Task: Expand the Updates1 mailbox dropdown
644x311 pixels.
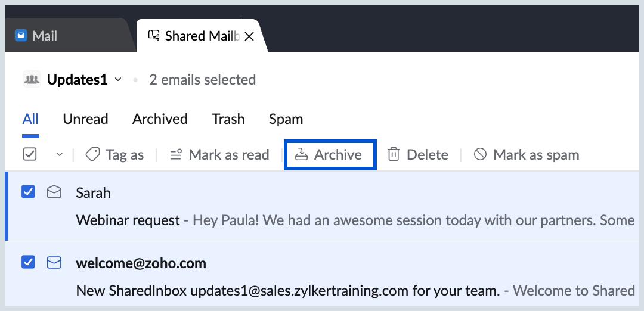Action: tap(118, 80)
